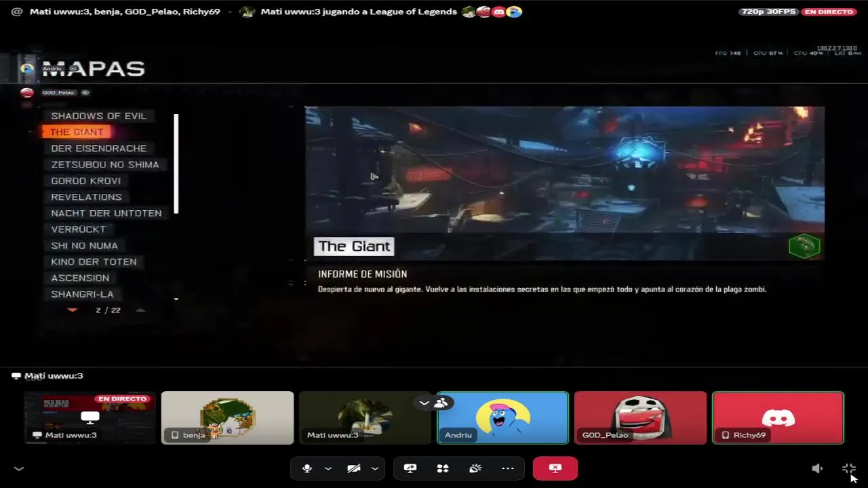
Task: Select DER EISENDRACHE map
Action: point(99,148)
